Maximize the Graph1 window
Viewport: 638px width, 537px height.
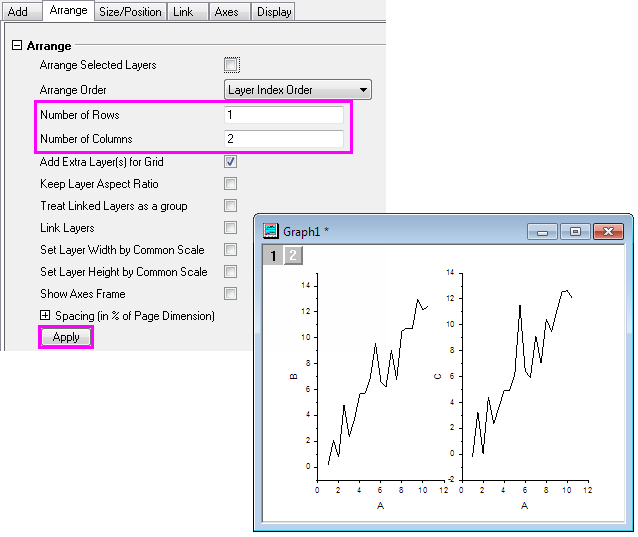tap(575, 231)
